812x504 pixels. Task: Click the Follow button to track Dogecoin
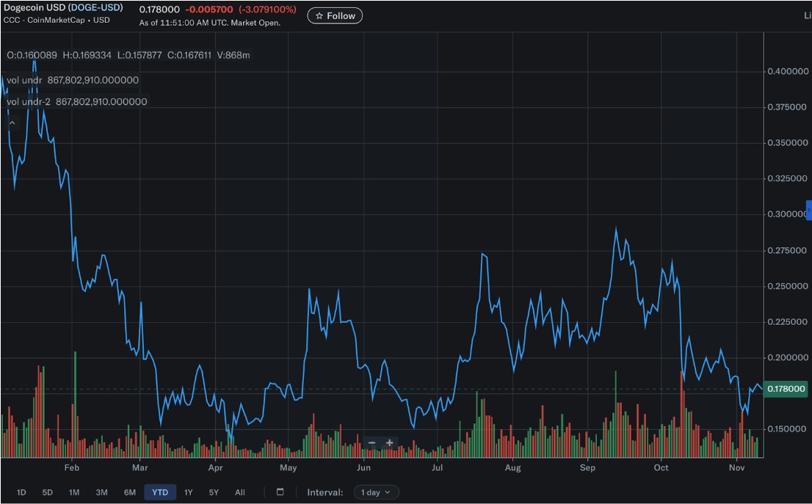coord(335,15)
